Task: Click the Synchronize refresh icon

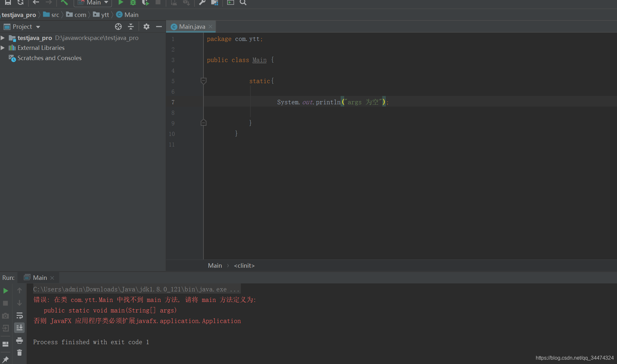Action: pos(20,2)
